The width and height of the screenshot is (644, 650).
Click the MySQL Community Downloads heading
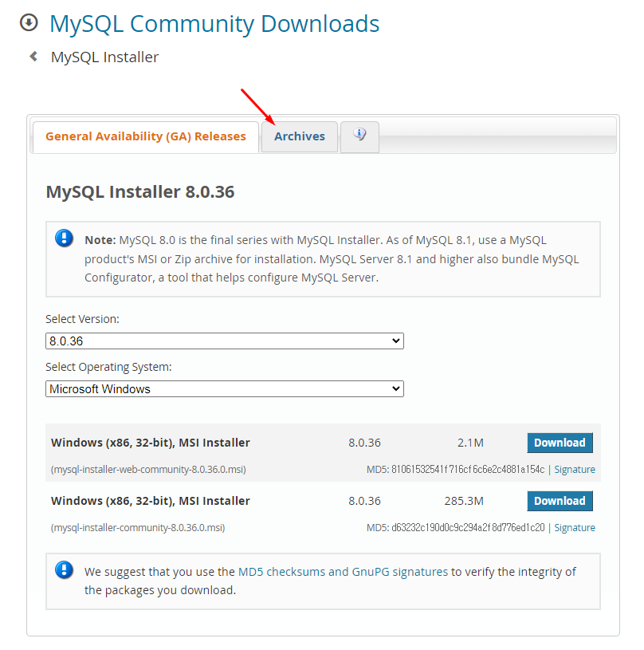pyautogui.click(x=214, y=24)
